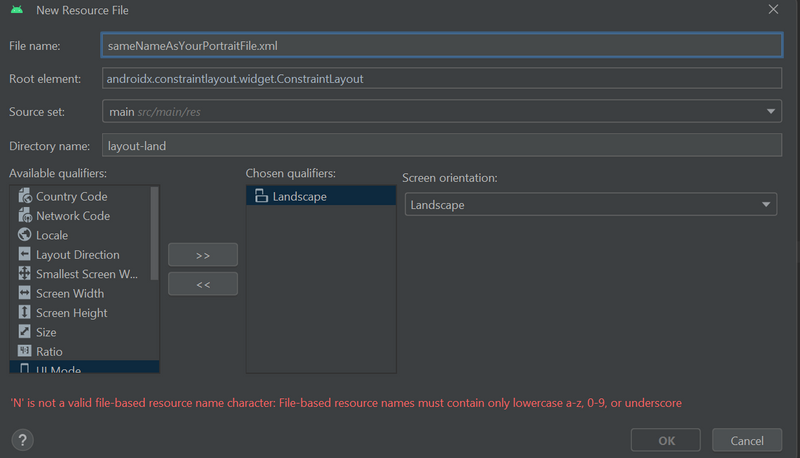Click the Size qualifier icon

24,332
